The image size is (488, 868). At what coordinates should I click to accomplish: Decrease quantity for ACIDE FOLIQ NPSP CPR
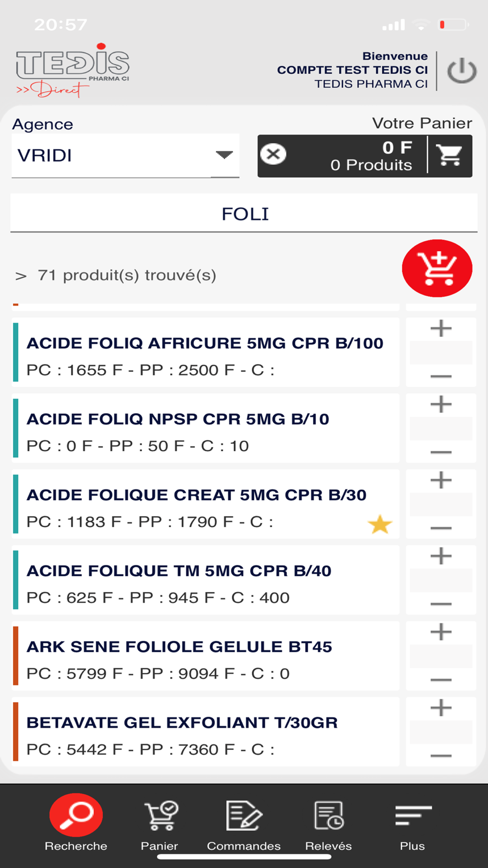tap(441, 452)
